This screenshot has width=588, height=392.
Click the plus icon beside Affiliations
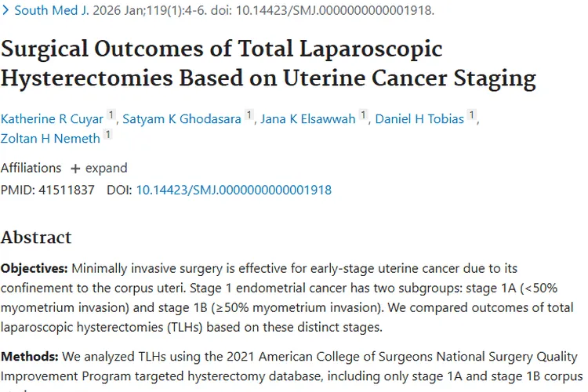coord(75,169)
